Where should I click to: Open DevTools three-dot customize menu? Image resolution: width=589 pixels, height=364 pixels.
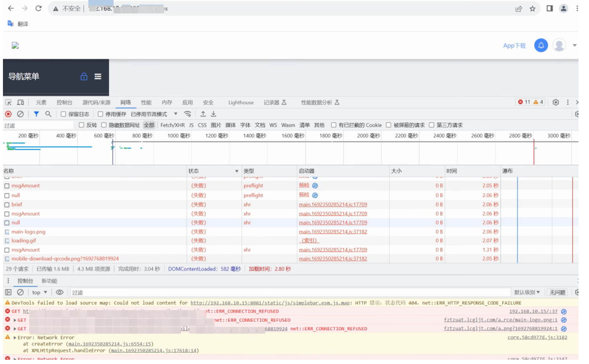[x=568, y=102]
